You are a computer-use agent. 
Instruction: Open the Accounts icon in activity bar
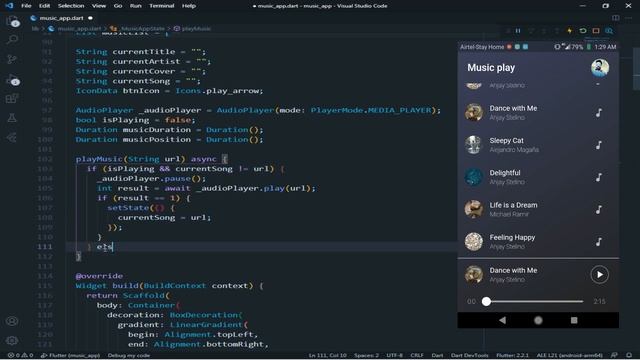12,321
